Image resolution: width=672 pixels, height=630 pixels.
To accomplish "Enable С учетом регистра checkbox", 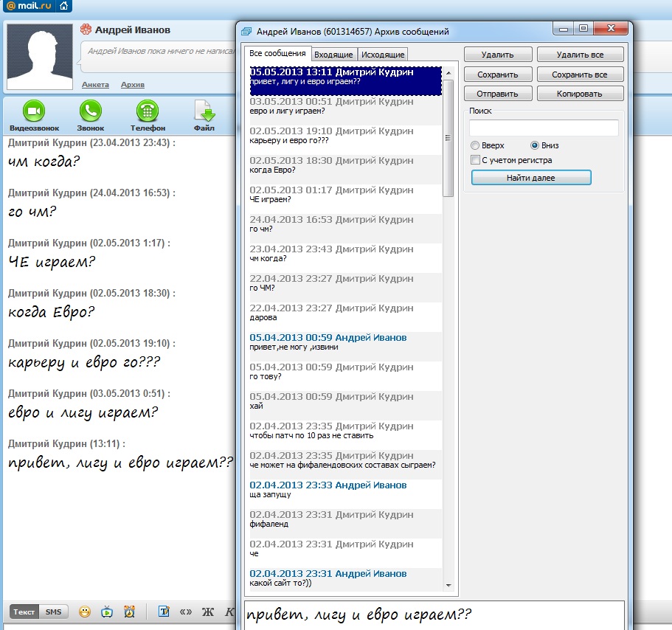I will click(475, 160).
